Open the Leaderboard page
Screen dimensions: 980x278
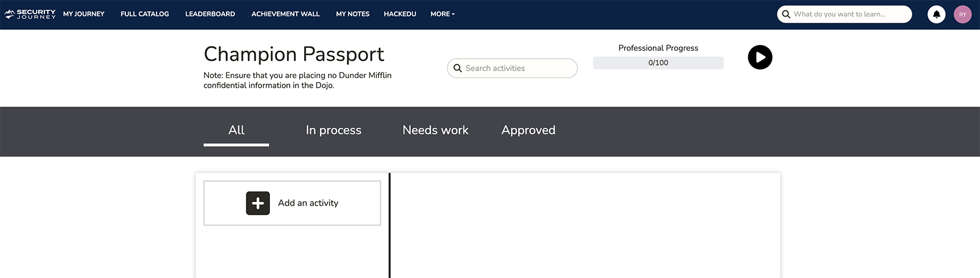(x=210, y=14)
